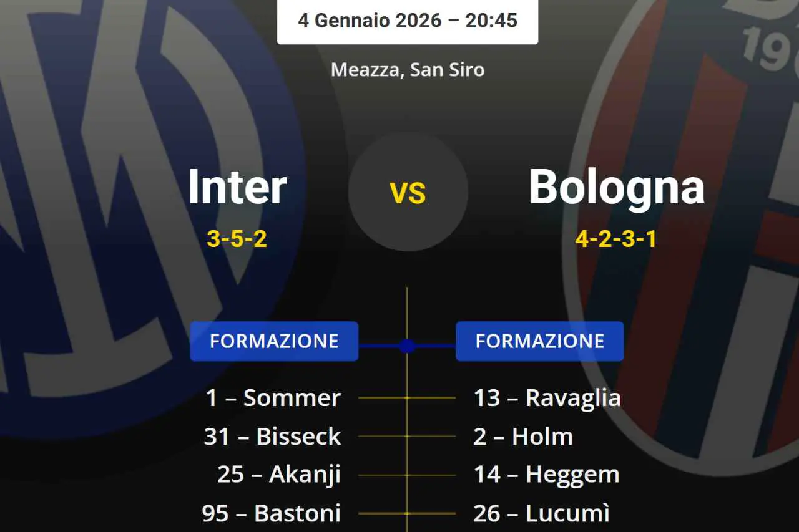799x532 pixels.
Task: Pick goalkeeper 13 – Ravaglia
Action: pyautogui.click(x=547, y=398)
